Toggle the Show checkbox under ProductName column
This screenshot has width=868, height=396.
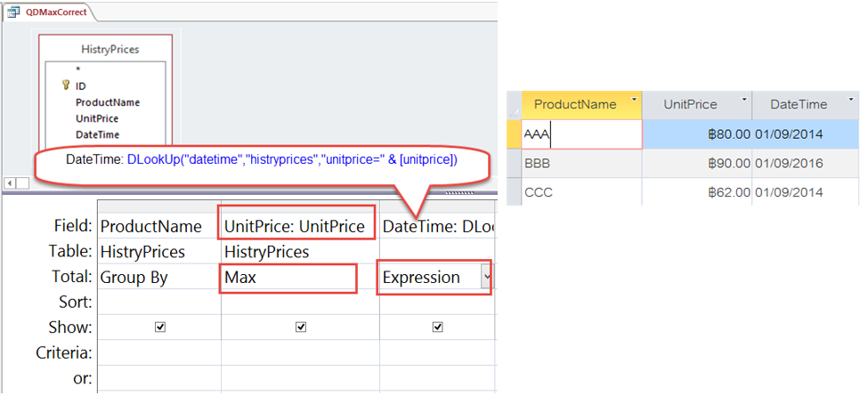pyautogui.click(x=159, y=327)
